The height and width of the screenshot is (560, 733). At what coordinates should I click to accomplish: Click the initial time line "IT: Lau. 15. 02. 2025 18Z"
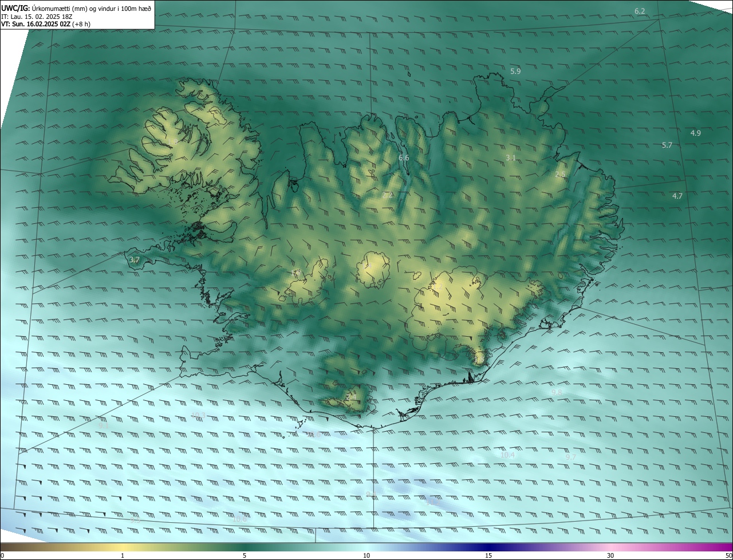[x=36, y=16]
